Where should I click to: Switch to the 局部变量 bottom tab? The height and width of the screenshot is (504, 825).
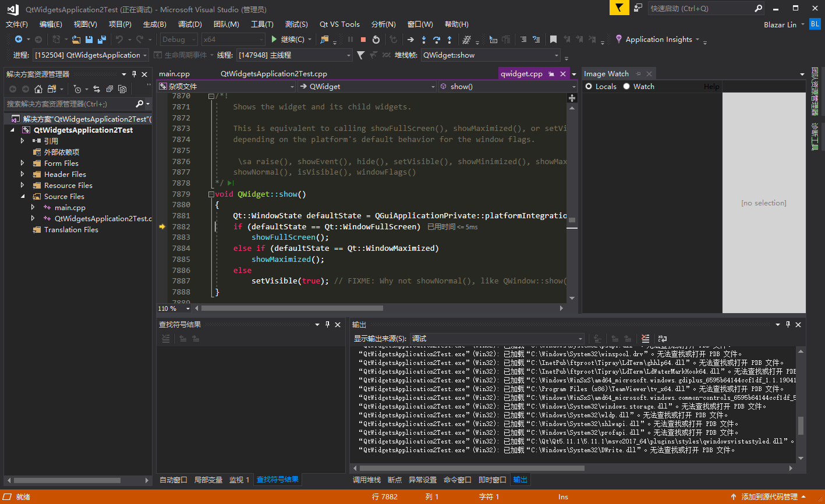pos(208,480)
